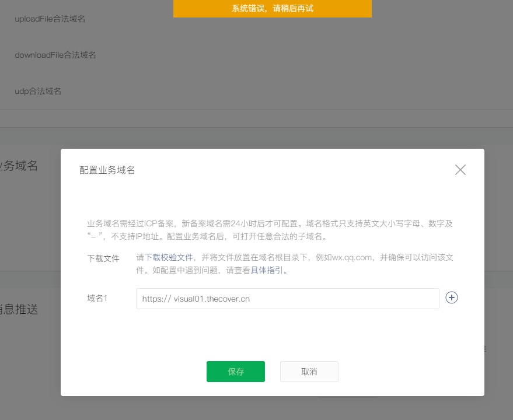Click the 系统错误，请稍后再试 notification banner

pyautogui.click(x=273, y=9)
